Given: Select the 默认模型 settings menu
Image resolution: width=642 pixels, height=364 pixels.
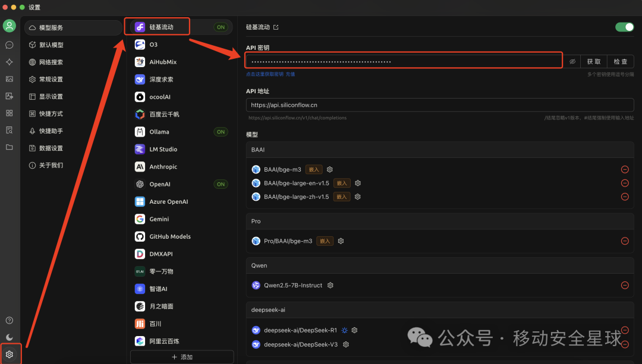Looking at the screenshot, I should (73, 45).
